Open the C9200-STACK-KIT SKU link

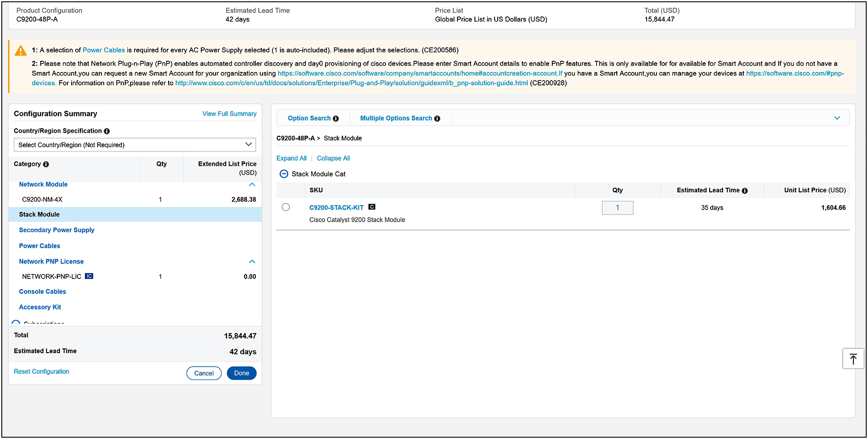(337, 207)
